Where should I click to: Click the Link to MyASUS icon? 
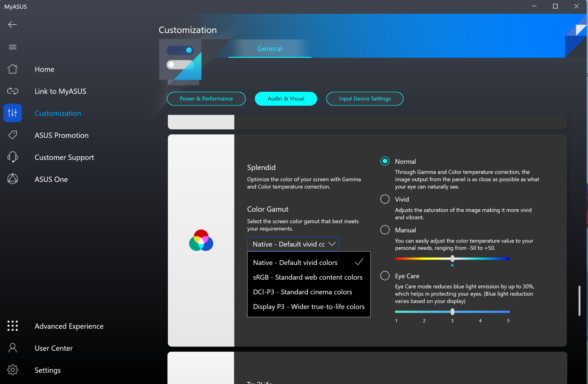[x=12, y=91]
